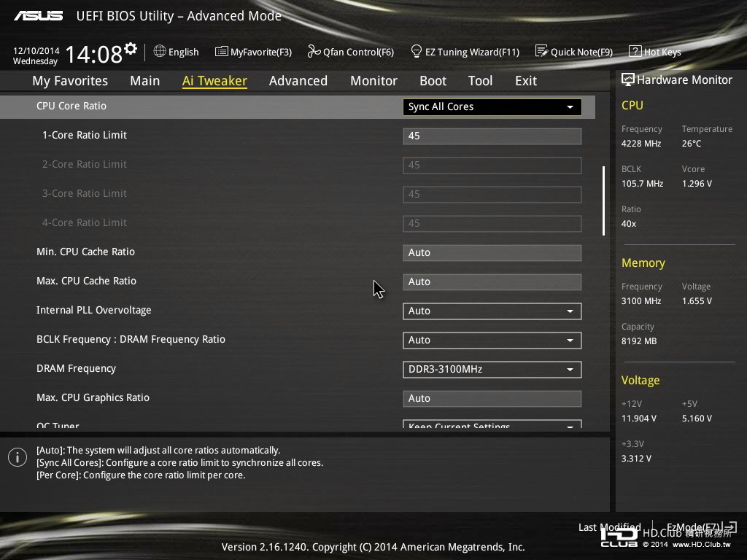Click the Hot Keys question icon
The width and height of the screenshot is (747, 560).
click(x=635, y=51)
